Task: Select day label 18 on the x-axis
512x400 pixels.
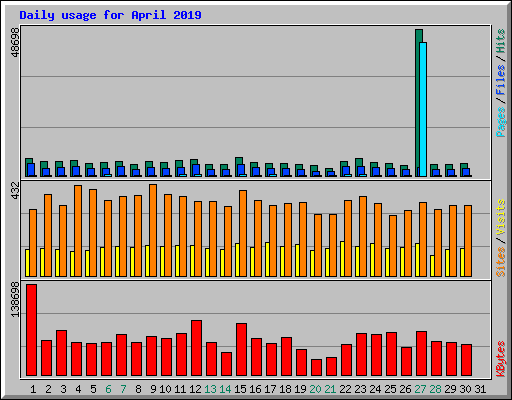Action: point(285,389)
